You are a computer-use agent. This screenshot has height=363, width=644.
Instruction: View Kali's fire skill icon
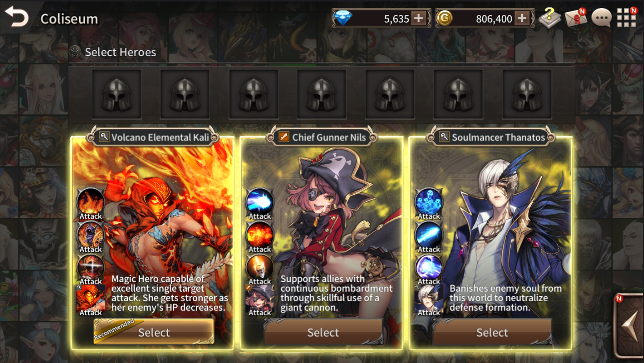click(x=90, y=202)
